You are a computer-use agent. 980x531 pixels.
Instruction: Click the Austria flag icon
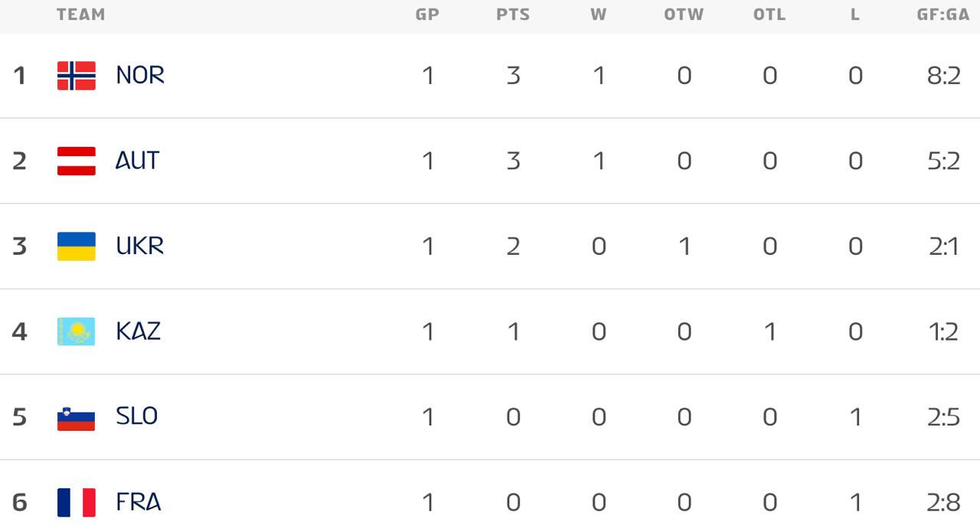click(x=77, y=161)
